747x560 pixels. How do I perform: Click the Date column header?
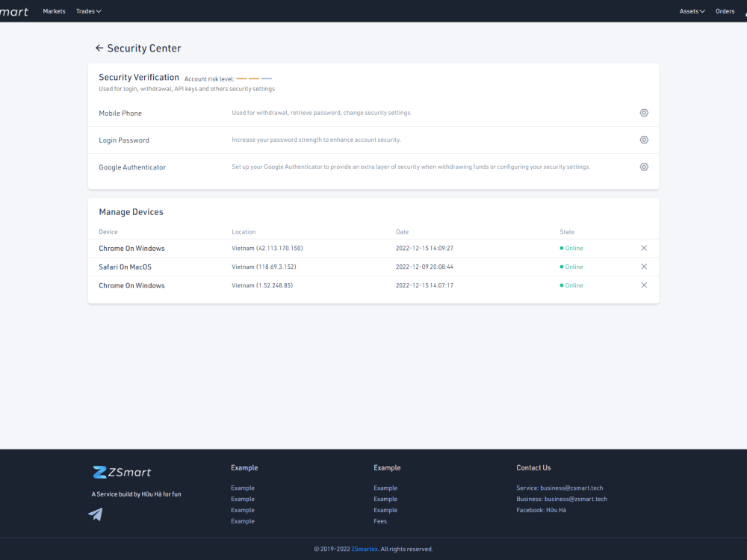coord(402,232)
